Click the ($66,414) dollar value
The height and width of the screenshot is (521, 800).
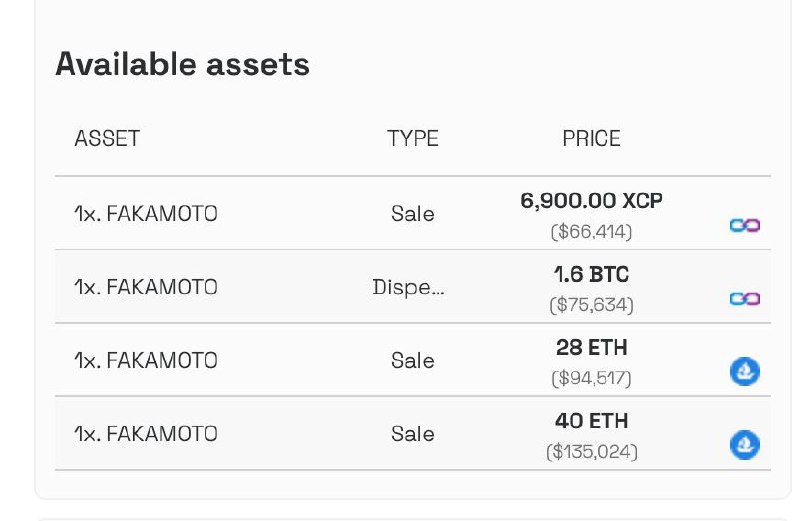click(x=591, y=232)
